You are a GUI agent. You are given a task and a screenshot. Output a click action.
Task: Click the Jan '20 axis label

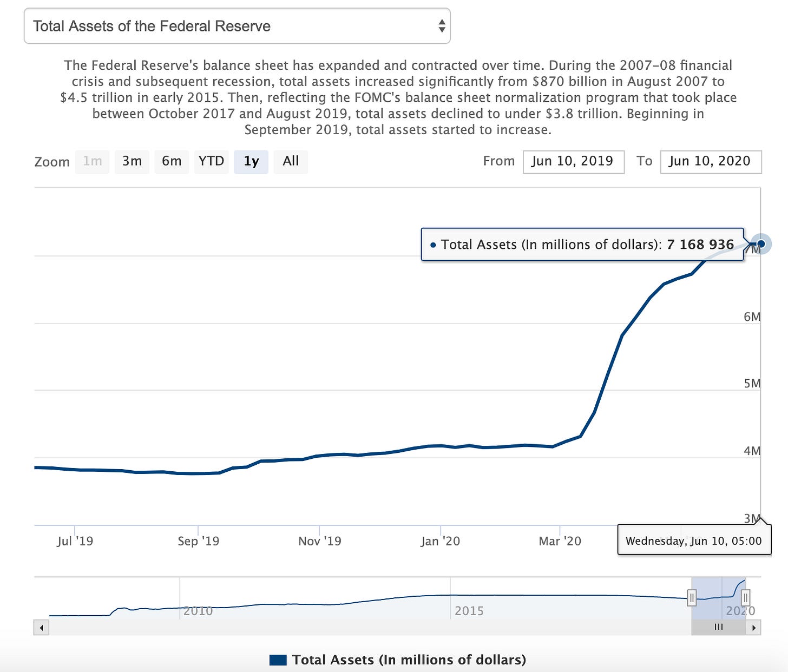click(x=440, y=541)
